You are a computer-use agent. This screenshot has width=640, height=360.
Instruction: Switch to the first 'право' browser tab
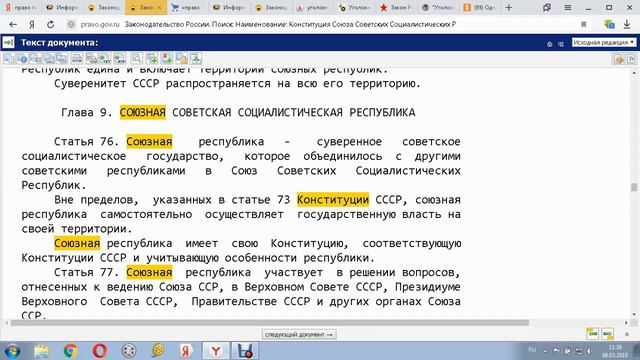click(21, 7)
